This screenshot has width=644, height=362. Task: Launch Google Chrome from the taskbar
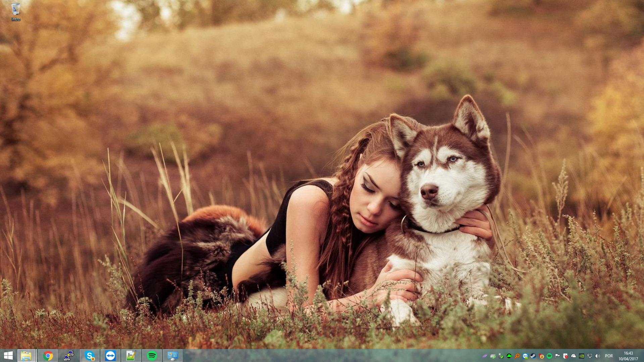pyautogui.click(x=48, y=356)
